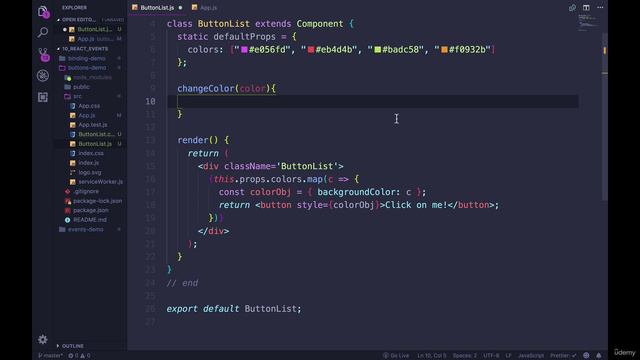Open package-lock.json in file tree
640x360 pixels.
[97, 201]
